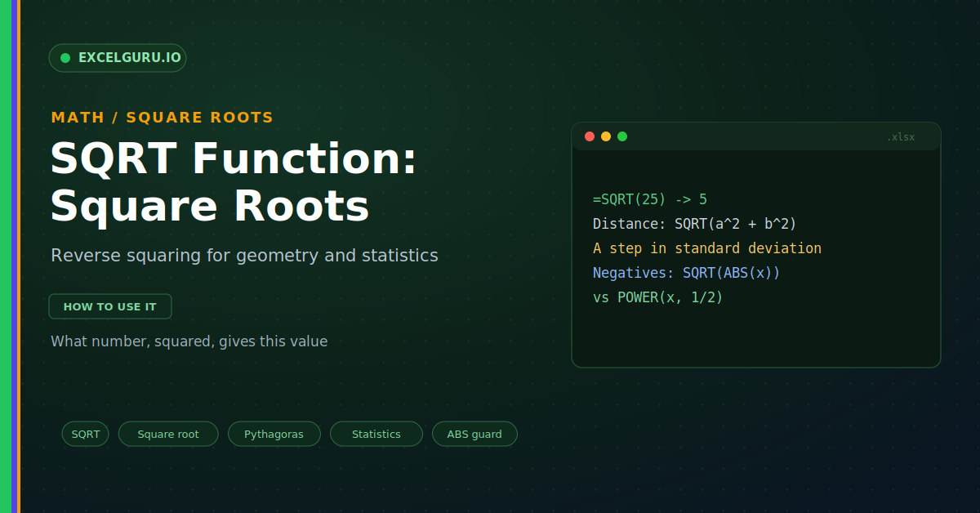Click 'A step in standard deviation' line
This screenshot has height=513, width=980.
pos(707,248)
